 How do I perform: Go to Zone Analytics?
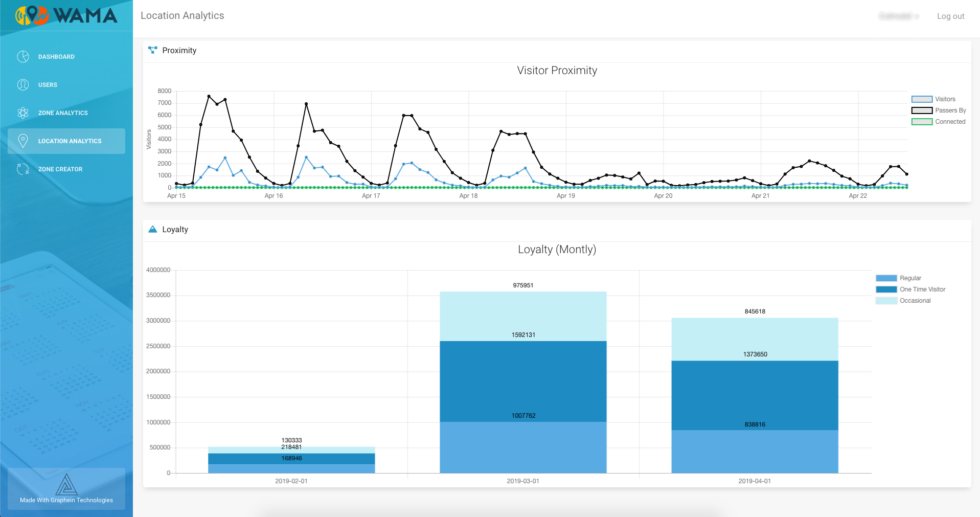[66, 113]
